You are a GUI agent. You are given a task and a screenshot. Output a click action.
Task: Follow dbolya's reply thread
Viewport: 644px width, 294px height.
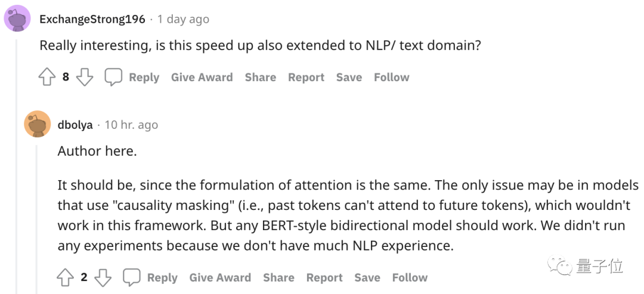410,278
